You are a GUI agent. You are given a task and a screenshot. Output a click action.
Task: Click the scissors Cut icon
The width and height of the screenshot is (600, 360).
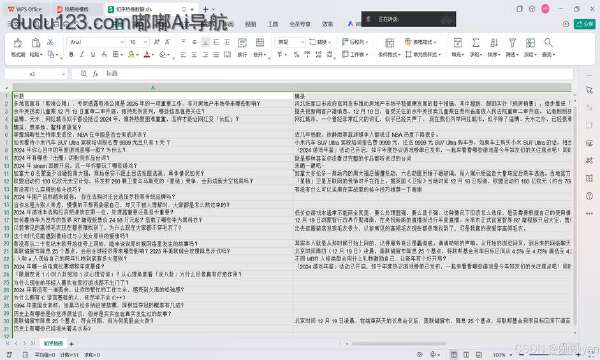pyautogui.click(x=50, y=42)
